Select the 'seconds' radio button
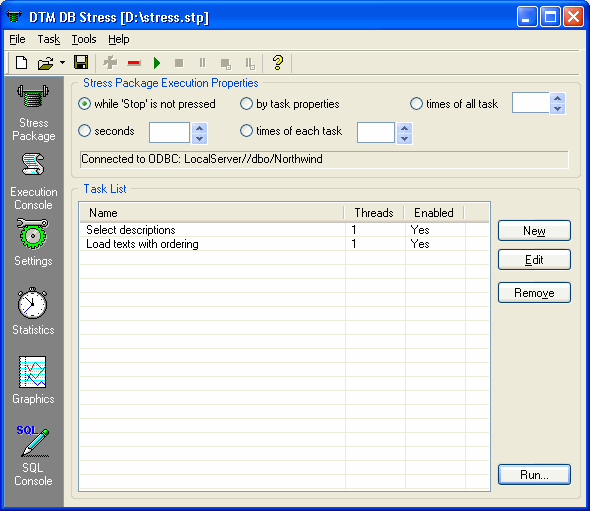 (84, 131)
